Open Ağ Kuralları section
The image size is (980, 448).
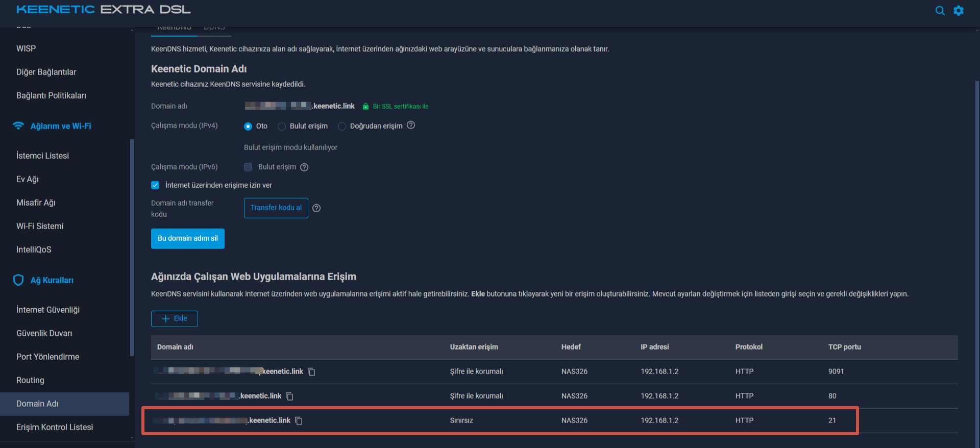point(52,280)
